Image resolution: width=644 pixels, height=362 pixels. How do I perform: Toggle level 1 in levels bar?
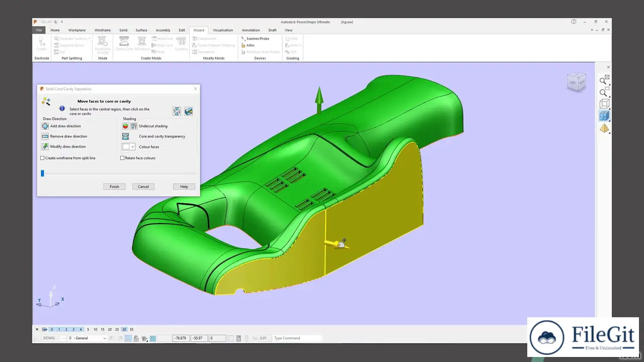click(59, 329)
